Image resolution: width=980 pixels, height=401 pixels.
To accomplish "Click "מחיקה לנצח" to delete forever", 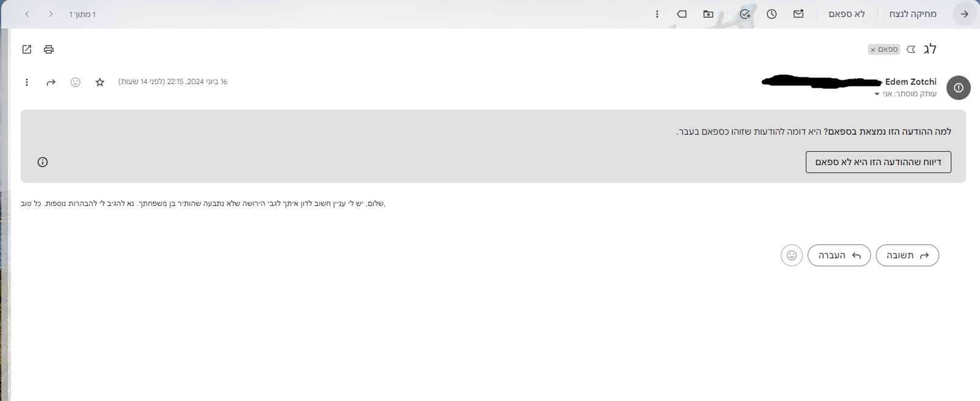I will tap(912, 14).
